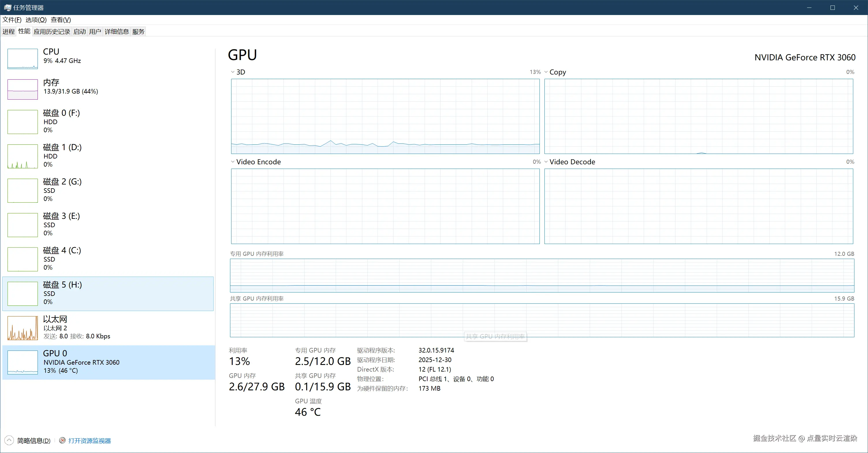Select the 内存 memory graph thumbnail

pos(23,89)
